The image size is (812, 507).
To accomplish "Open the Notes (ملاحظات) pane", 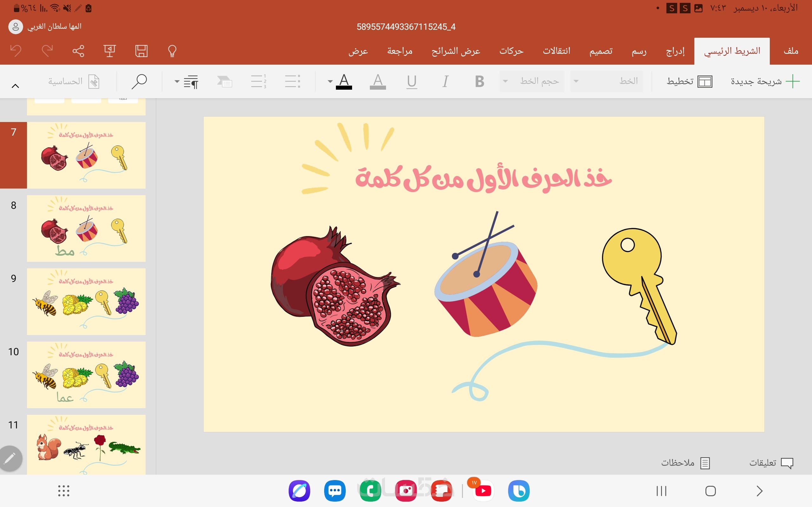I will pyautogui.click(x=685, y=463).
